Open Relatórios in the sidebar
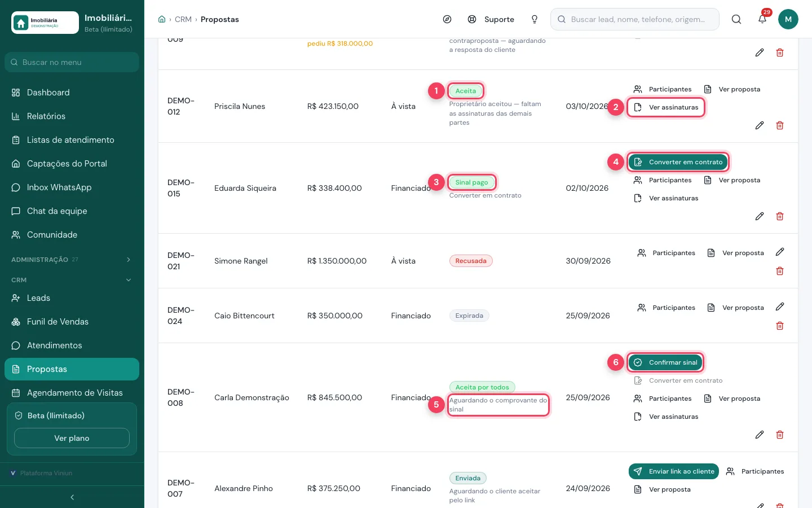 [72, 116]
